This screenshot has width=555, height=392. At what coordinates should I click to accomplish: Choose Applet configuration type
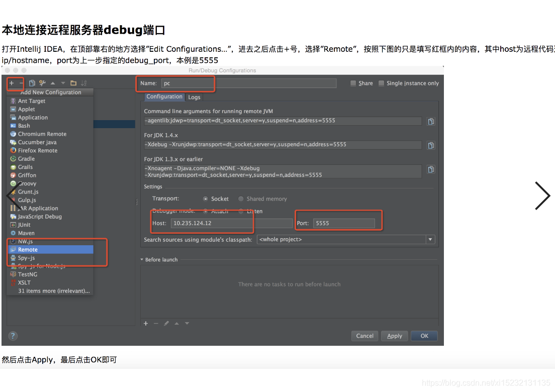tap(50, 110)
